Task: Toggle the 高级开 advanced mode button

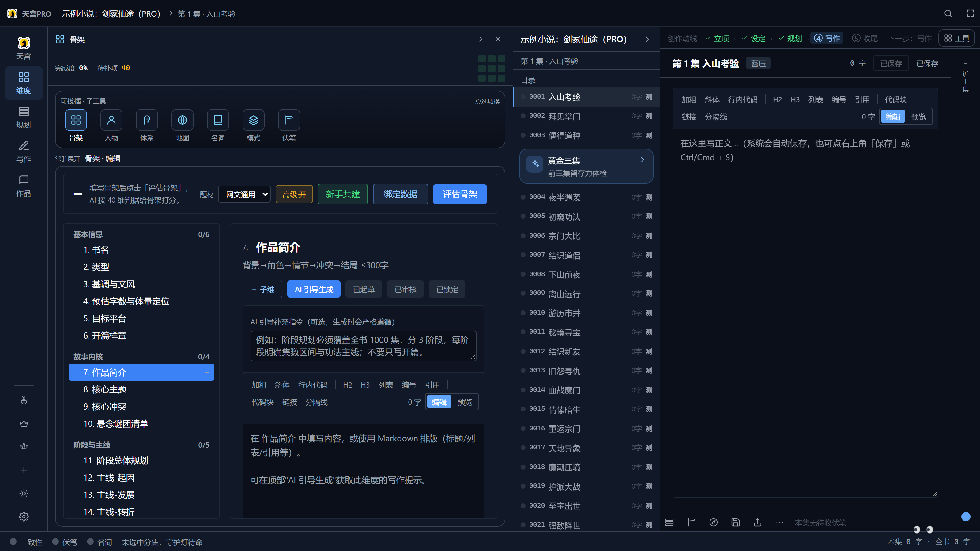Action: [294, 194]
